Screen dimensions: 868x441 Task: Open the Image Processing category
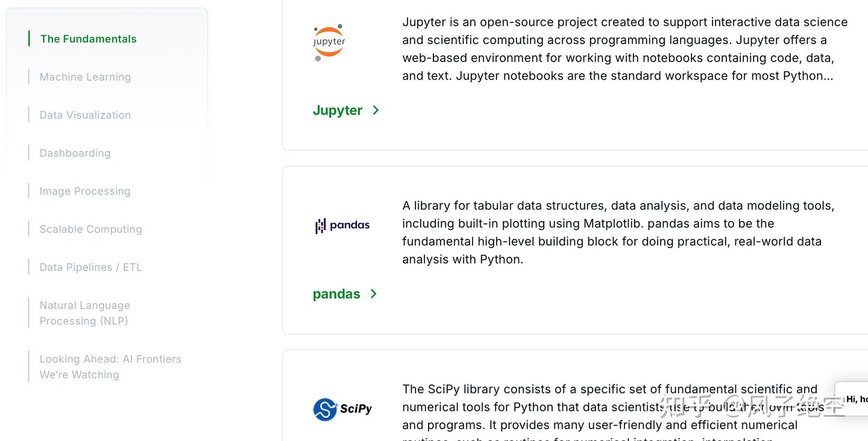coord(84,191)
